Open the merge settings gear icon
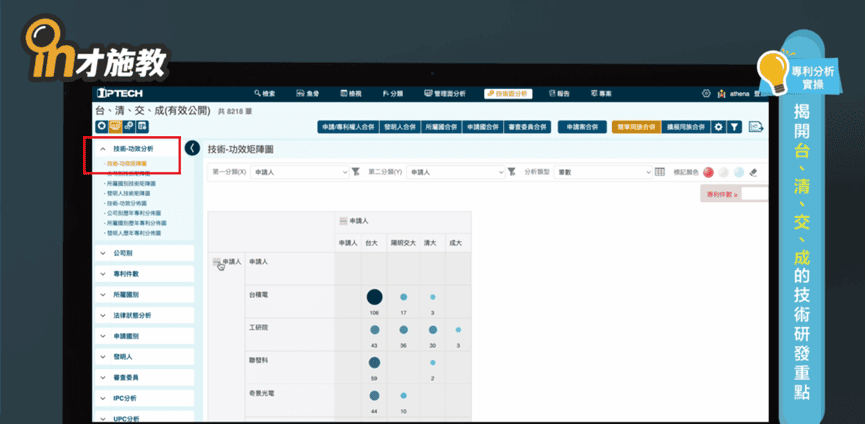 [718, 127]
